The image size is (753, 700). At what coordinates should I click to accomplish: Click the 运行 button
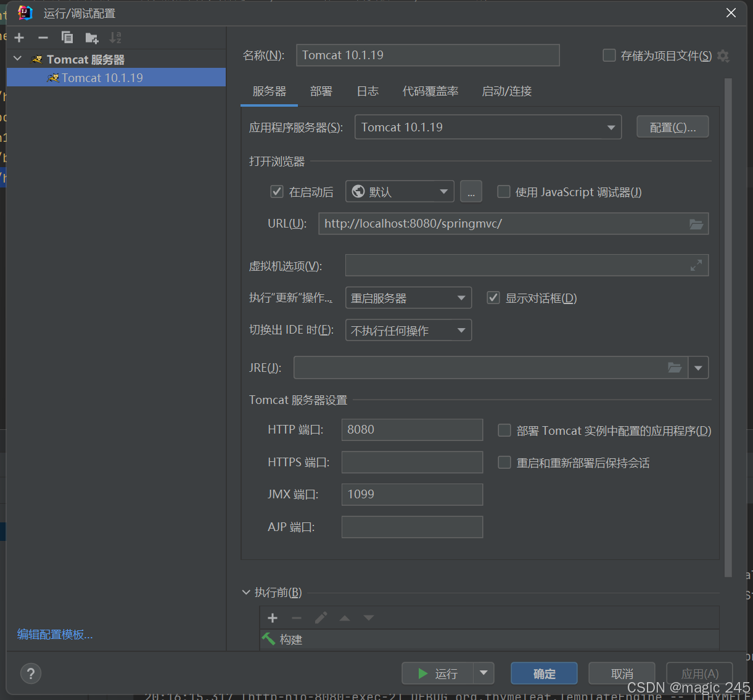pos(438,673)
